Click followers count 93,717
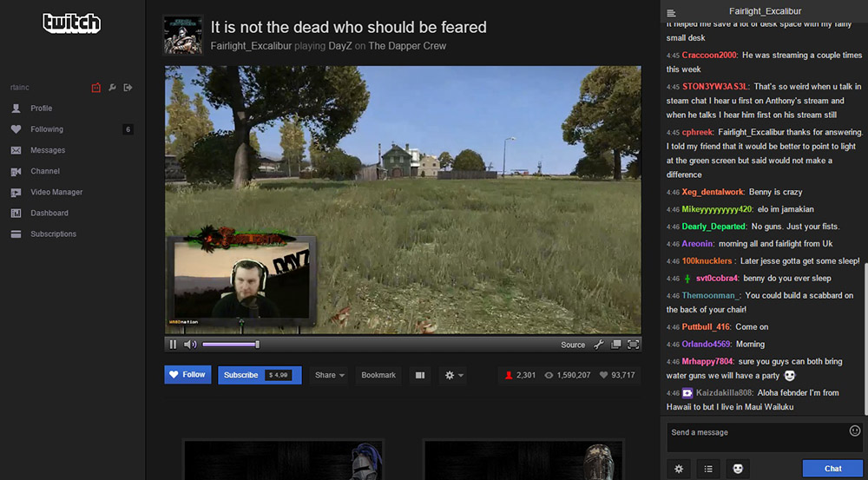Viewport: 868px width, 480px height. pyautogui.click(x=617, y=375)
